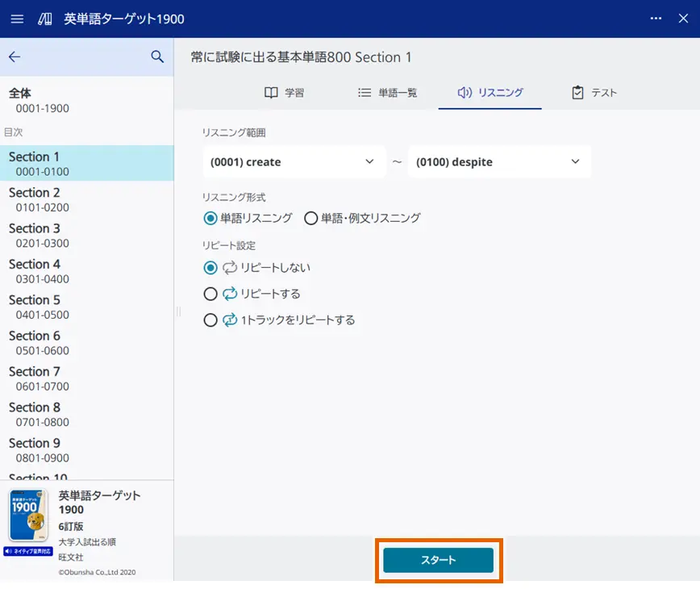Screen dimensions: 700x589
Task: Click the search magnifier icon
Action: click(x=157, y=56)
